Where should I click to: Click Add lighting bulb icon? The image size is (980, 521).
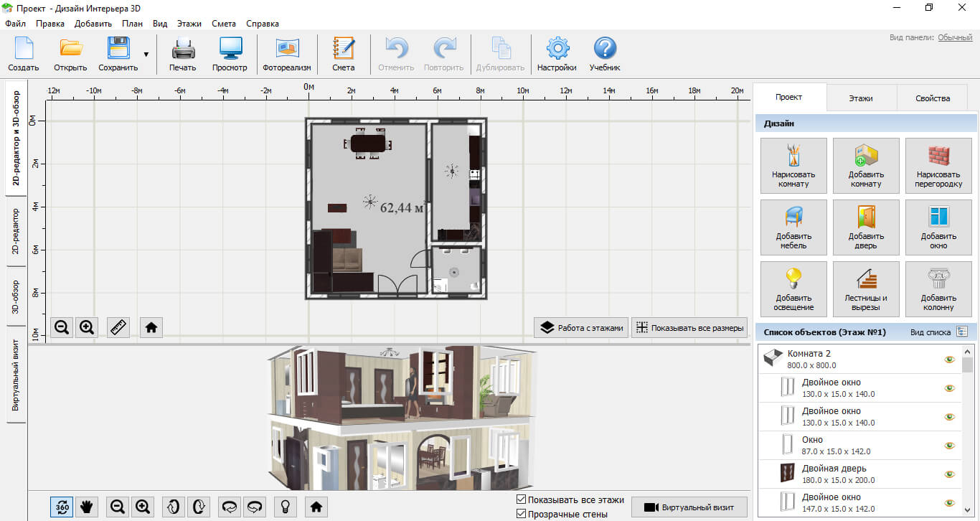(793, 288)
